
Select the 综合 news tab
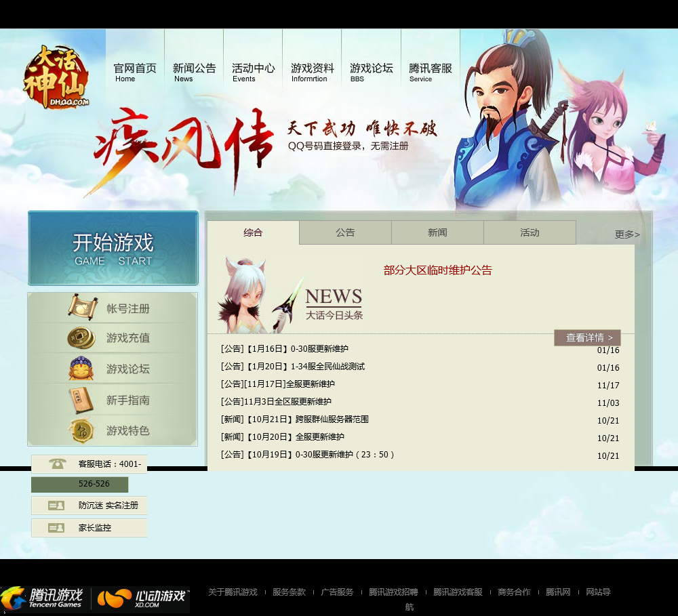tap(253, 232)
